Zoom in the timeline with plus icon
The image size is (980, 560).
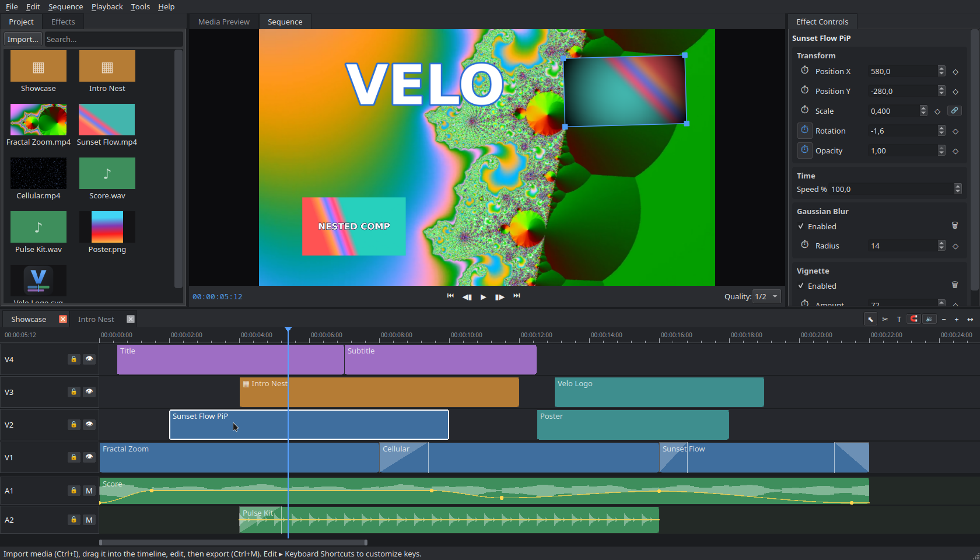point(957,319)
